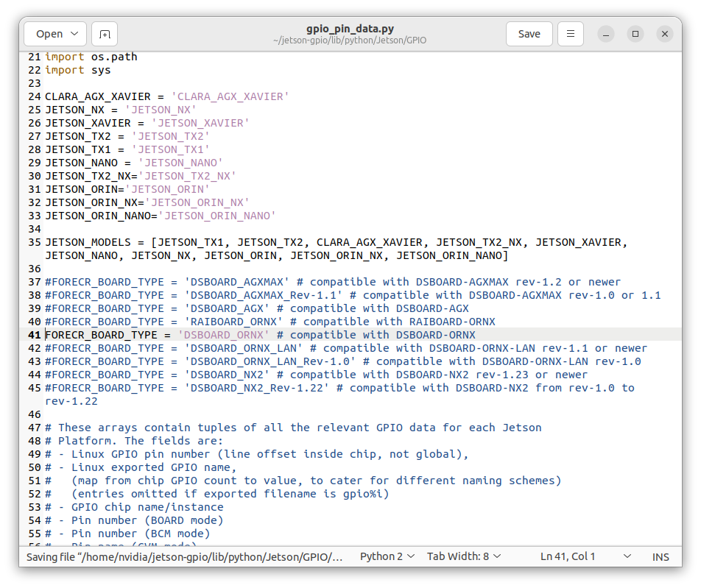Open a new document tab

click(103, 33)
